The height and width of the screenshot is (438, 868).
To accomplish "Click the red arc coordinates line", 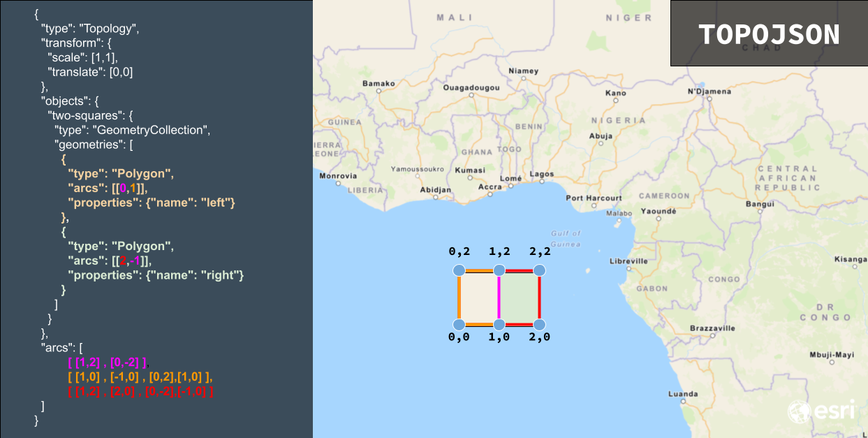I will click(140, 391).
